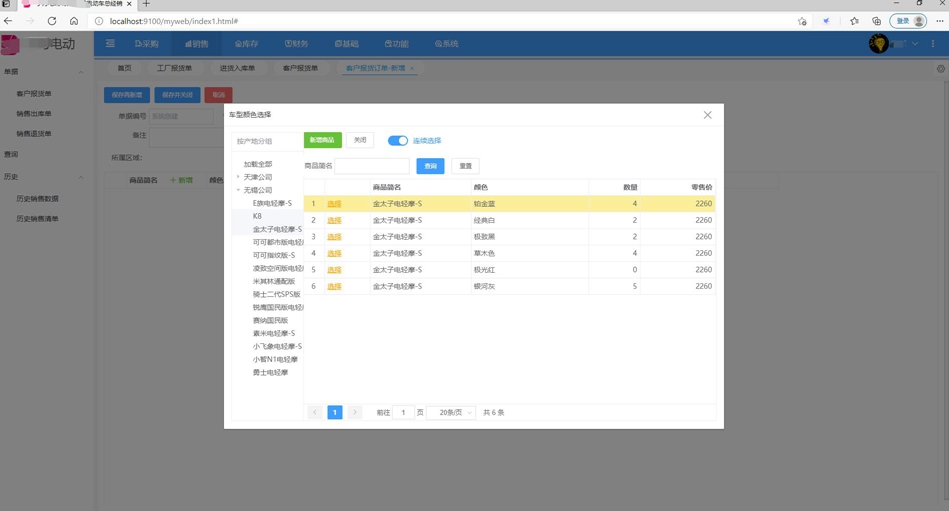
Task: Toggle the 连续选择 switch
Action: (x=398, y=141)
